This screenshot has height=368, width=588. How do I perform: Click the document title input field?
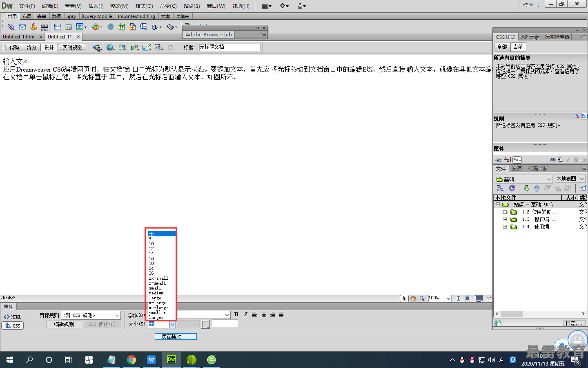click(229, 47)
